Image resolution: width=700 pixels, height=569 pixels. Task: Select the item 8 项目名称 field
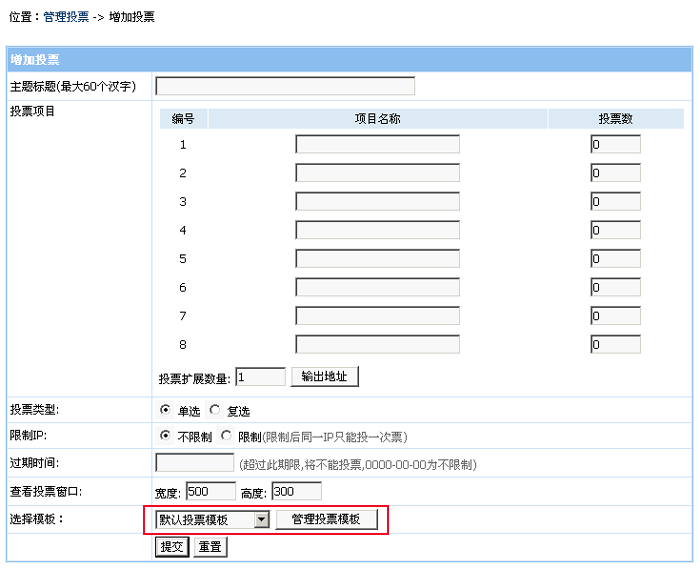click(x=377, y=345)
